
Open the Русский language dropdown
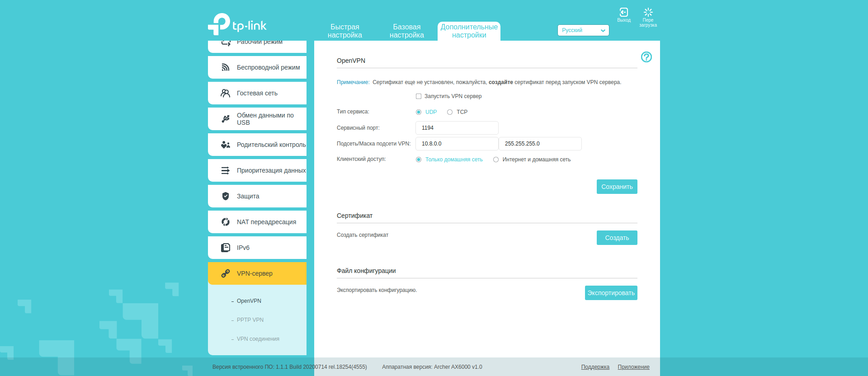(583, 30)
